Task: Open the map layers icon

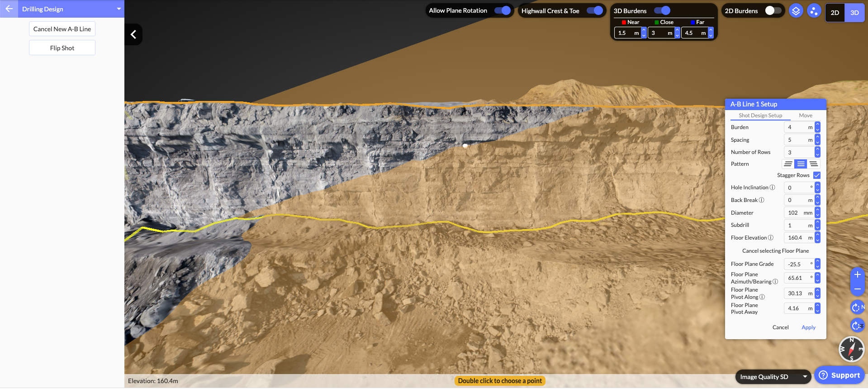Action: point(796,11)
